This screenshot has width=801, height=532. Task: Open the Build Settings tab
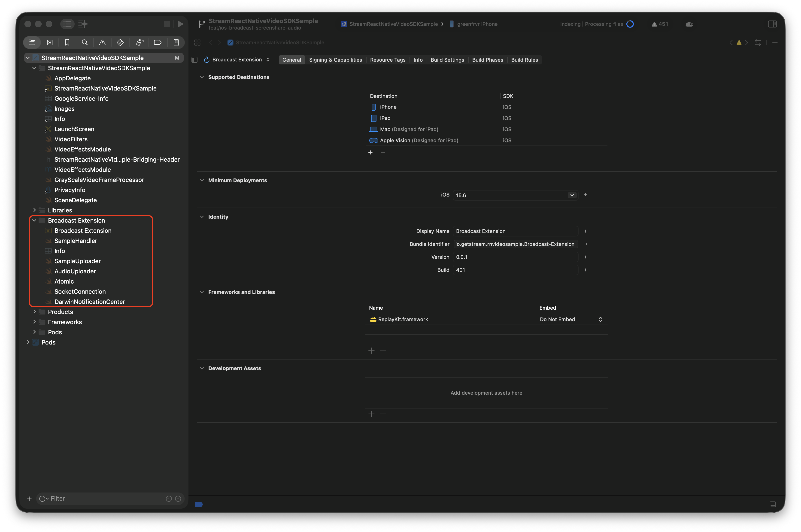point(447,60)
